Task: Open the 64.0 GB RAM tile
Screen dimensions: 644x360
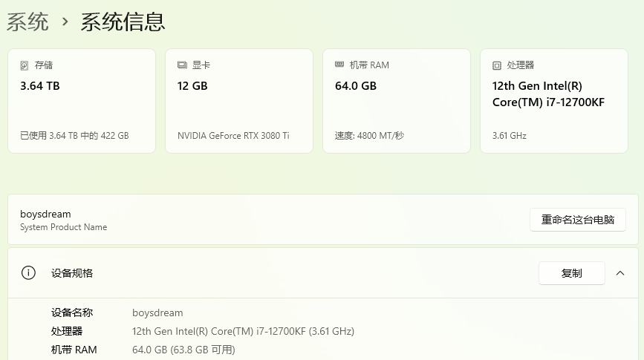Action: [397, 101]
